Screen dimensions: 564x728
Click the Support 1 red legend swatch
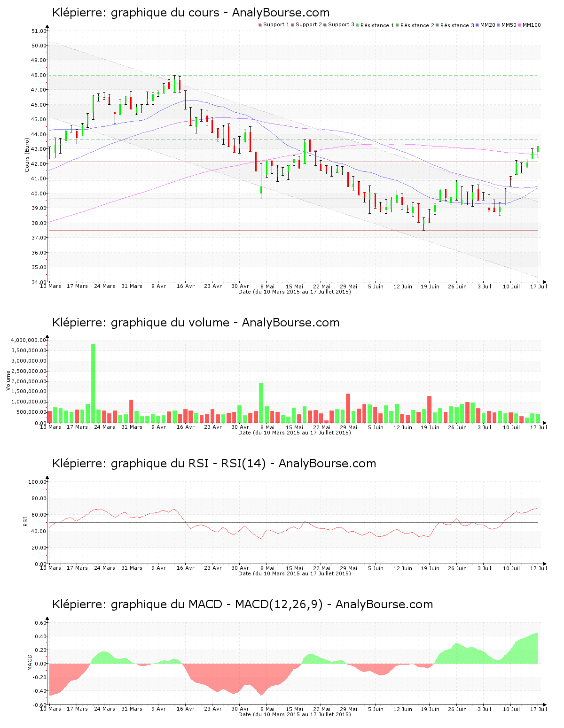pos(260,25)
